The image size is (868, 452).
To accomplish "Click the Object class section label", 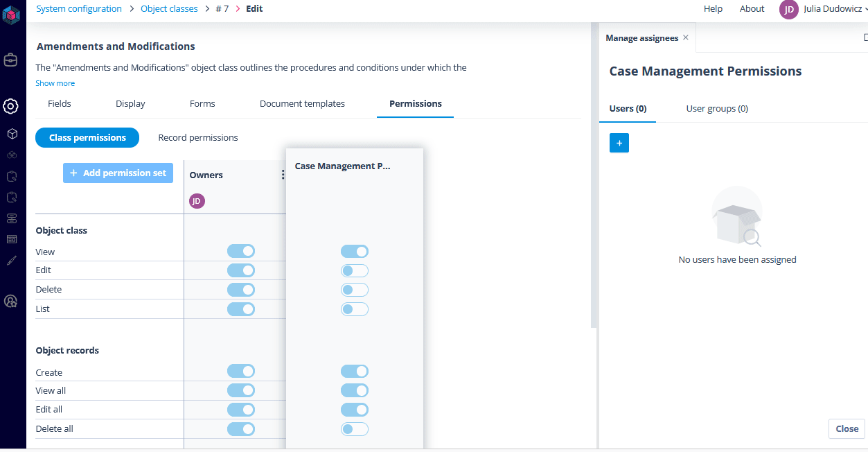I will pos(62,231).
